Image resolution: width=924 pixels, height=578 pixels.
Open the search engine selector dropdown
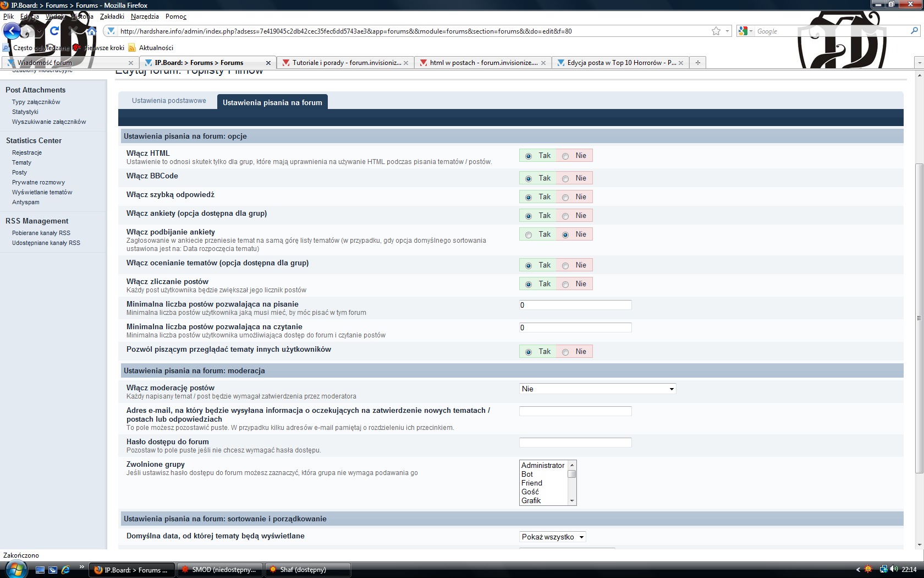click(x=746, y=31)
